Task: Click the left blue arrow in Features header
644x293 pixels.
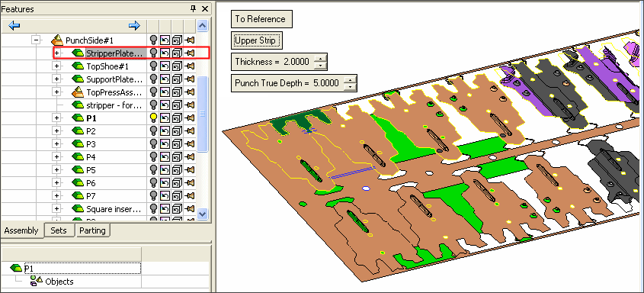Action: 14,26
